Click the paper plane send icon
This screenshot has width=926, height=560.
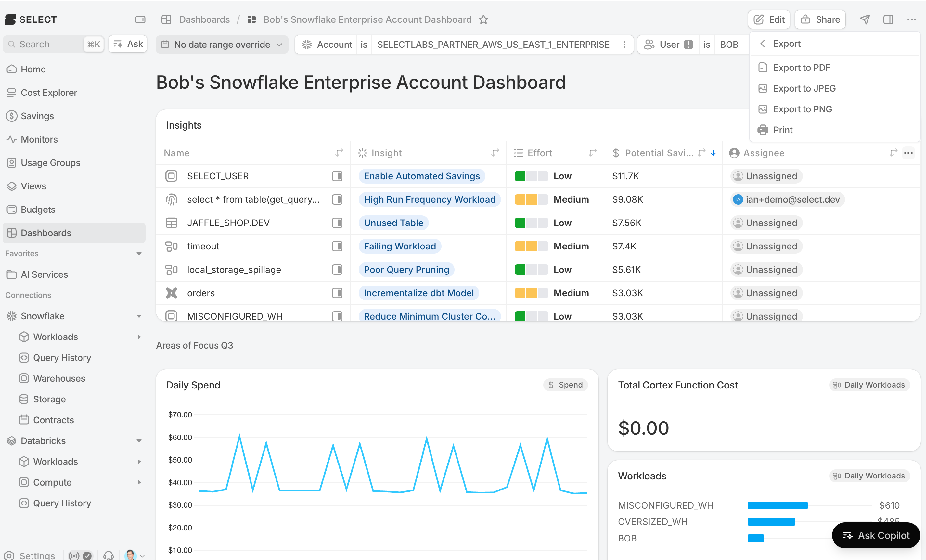tap(865, 19)
